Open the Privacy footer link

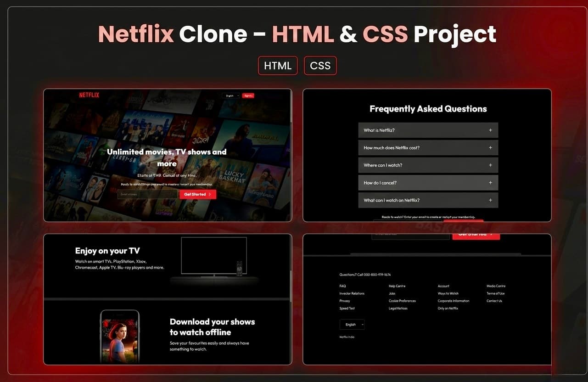point(345,301)
